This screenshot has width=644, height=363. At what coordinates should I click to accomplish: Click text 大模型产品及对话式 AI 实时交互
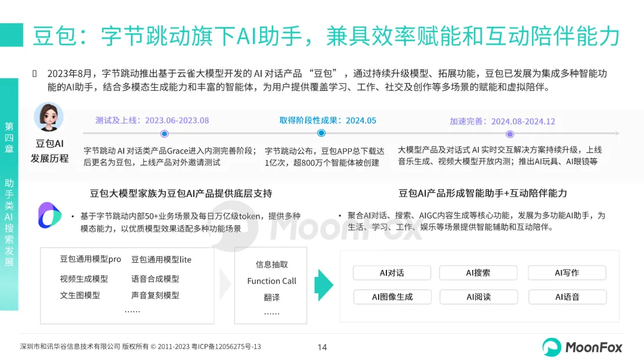pos(500,155)
